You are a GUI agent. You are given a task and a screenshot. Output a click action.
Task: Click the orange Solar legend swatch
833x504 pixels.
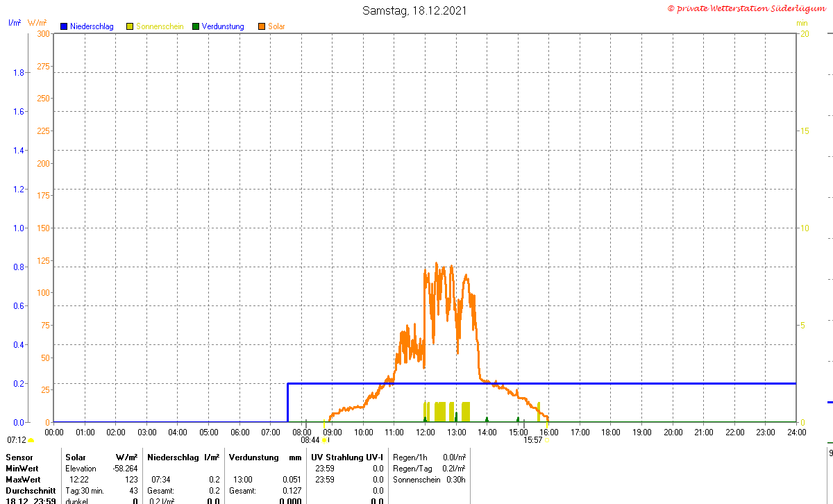tap(262, 26)
